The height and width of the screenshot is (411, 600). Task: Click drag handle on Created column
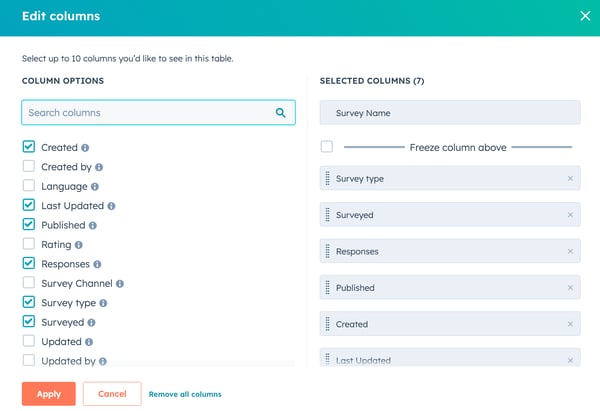tap(327, 324)
